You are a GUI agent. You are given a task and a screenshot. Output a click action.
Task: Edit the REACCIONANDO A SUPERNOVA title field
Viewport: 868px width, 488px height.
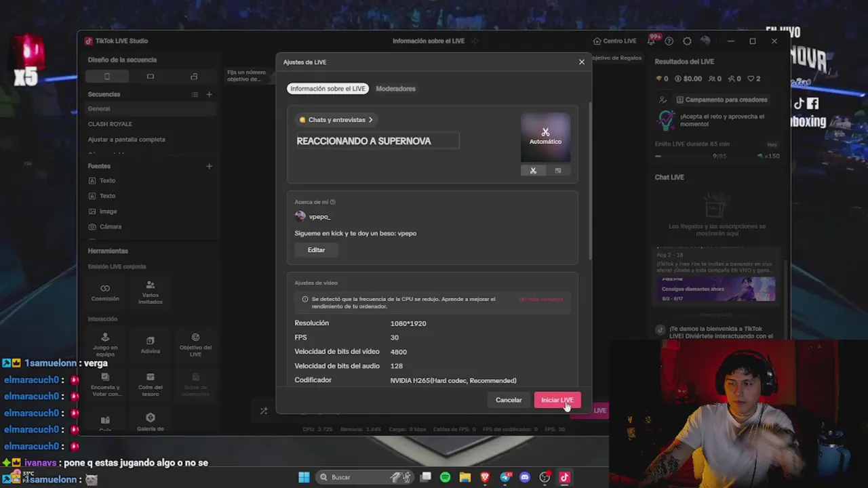tap(378, 141)
